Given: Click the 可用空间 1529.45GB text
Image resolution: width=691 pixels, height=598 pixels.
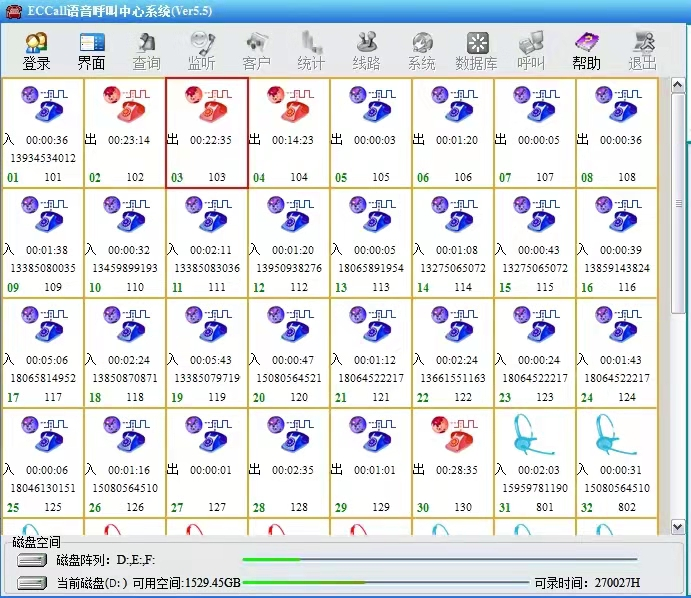Looking at the screenshot, I should [186, 583].
